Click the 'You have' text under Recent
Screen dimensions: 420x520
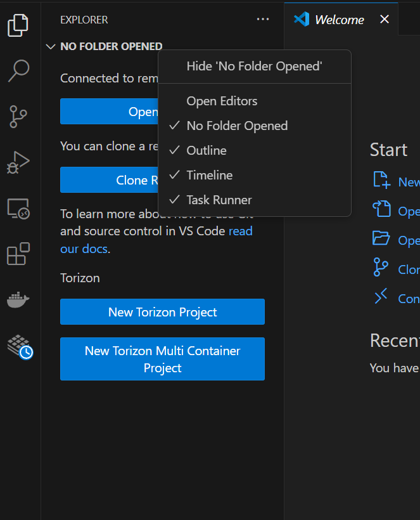tap(394, 368)
